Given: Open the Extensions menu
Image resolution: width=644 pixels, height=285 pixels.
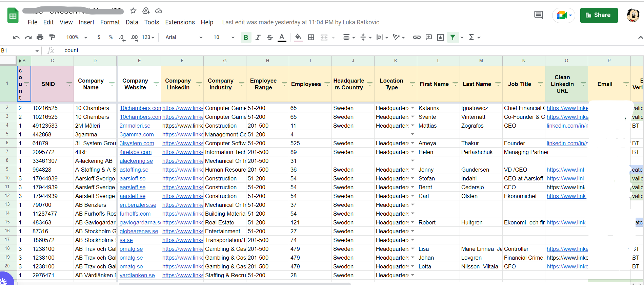Looking at the screenshot, I should (180, 22).
